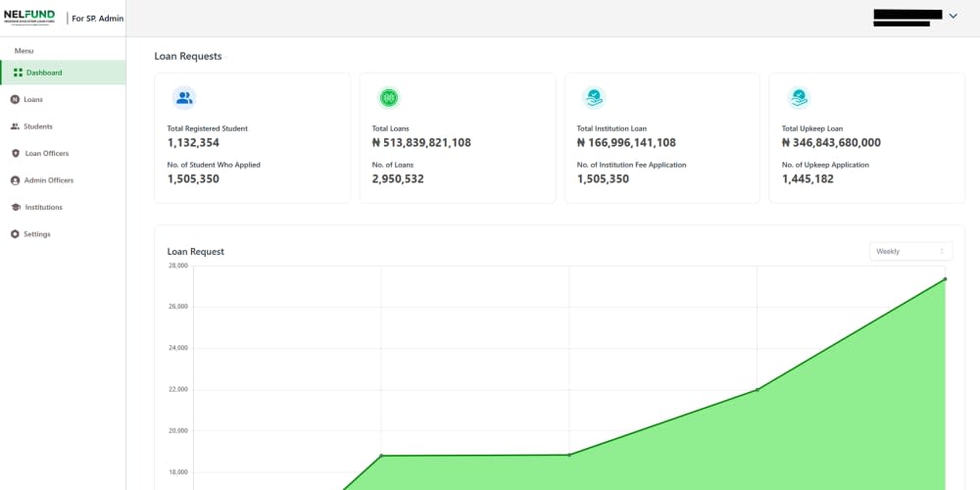Open the Loans menu item
Screen dimensions: 980x490
pos(63,99)
